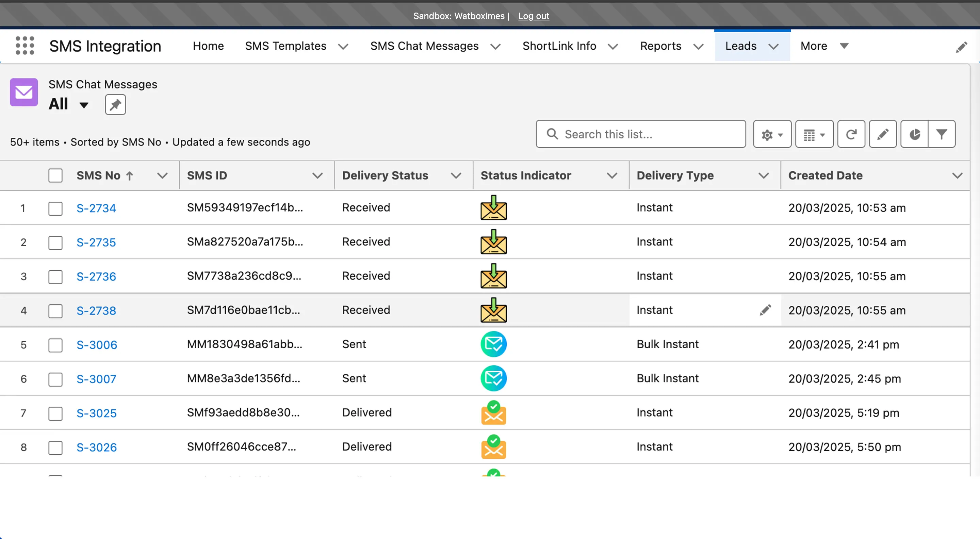The height and width of the screenshot is (539, 980).
Task: Open the Leads tab
Action: (741, 46)
